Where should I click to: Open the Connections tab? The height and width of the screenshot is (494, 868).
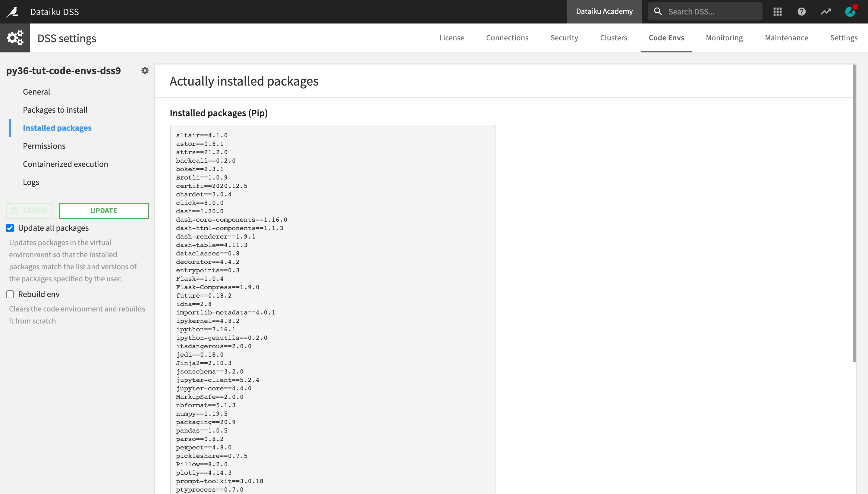click(507, 38)
